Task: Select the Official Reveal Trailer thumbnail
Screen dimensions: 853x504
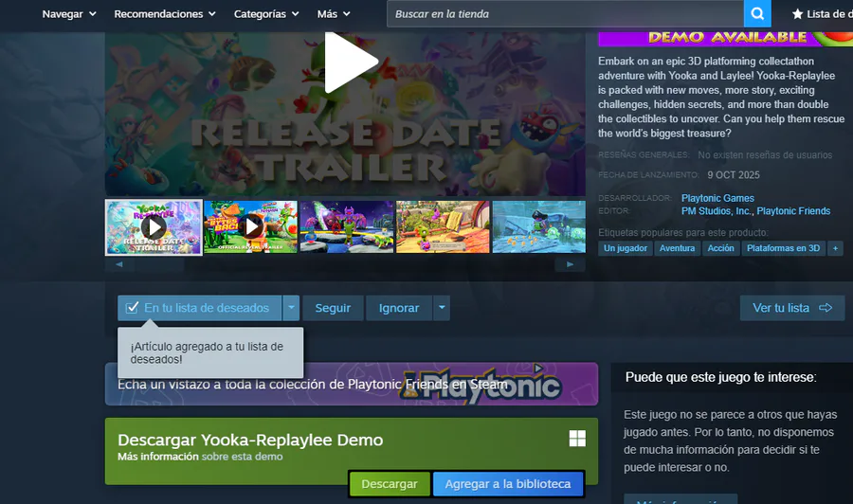Action: [x=251, y=226]
